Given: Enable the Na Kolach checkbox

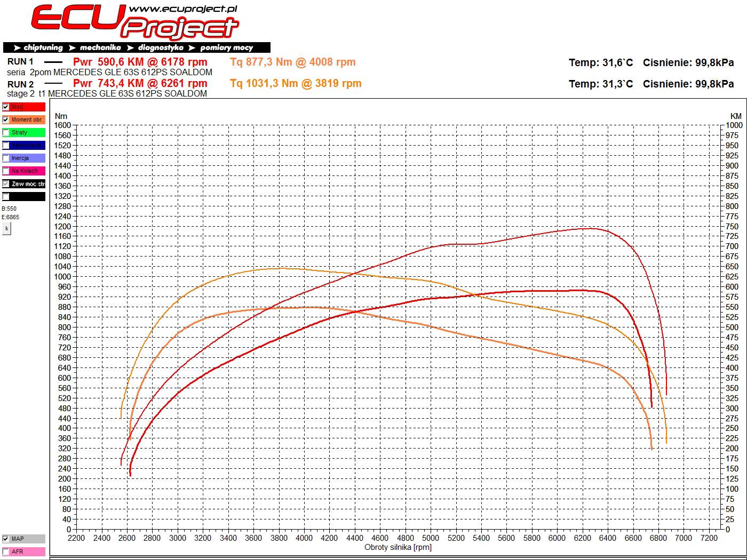Looking at the screenshot, I should point(6,171).
